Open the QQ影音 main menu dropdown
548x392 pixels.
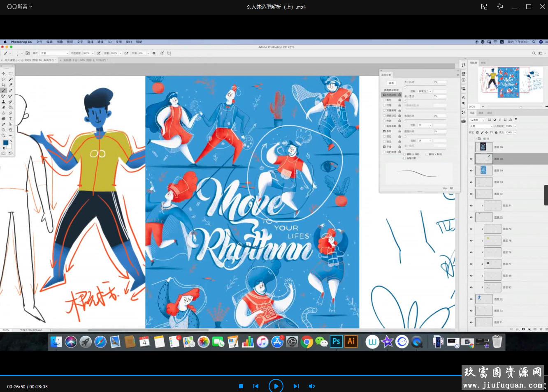tap(19, 7)
